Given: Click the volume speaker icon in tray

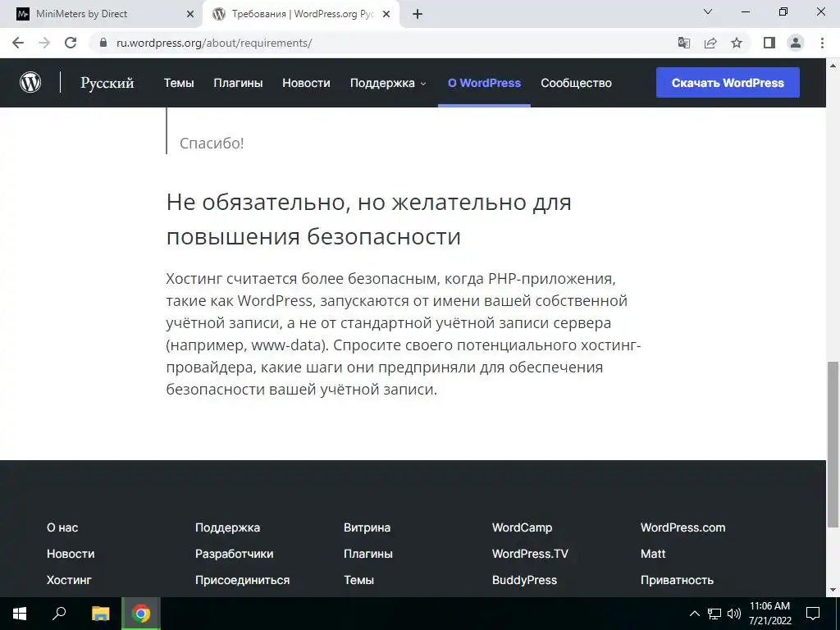Looking at the screenshot, I should click(734, 614).
